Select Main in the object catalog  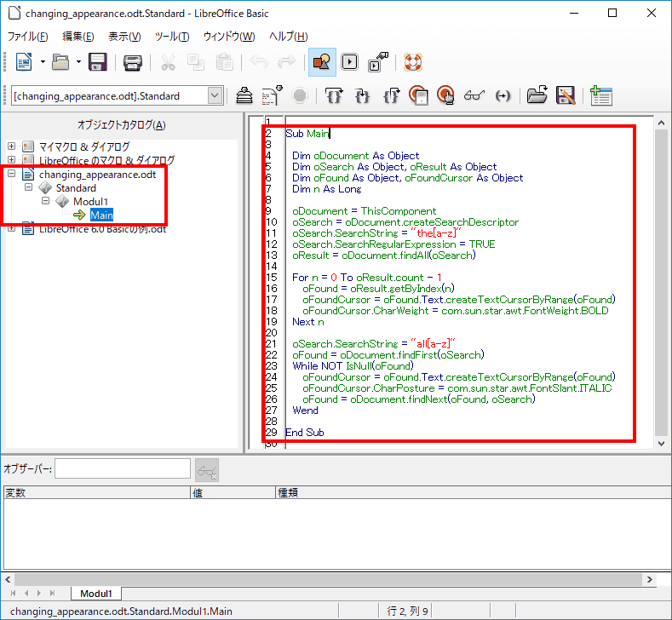pos(101,215)
